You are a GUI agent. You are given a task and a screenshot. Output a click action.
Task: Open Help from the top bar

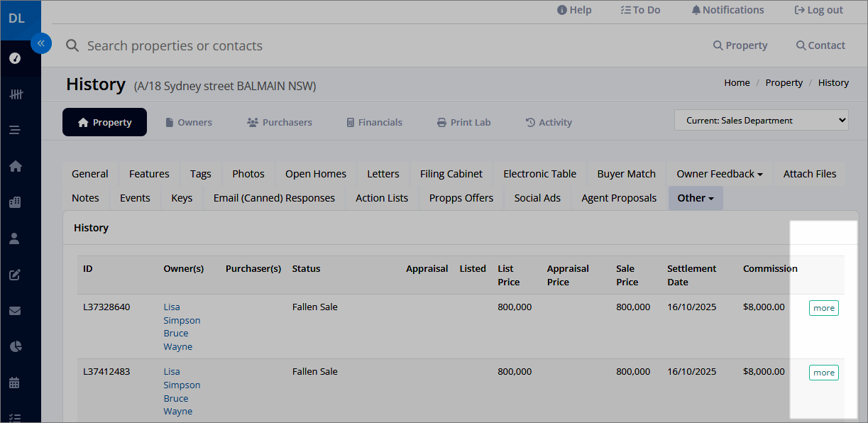click(x=574, y=10)
